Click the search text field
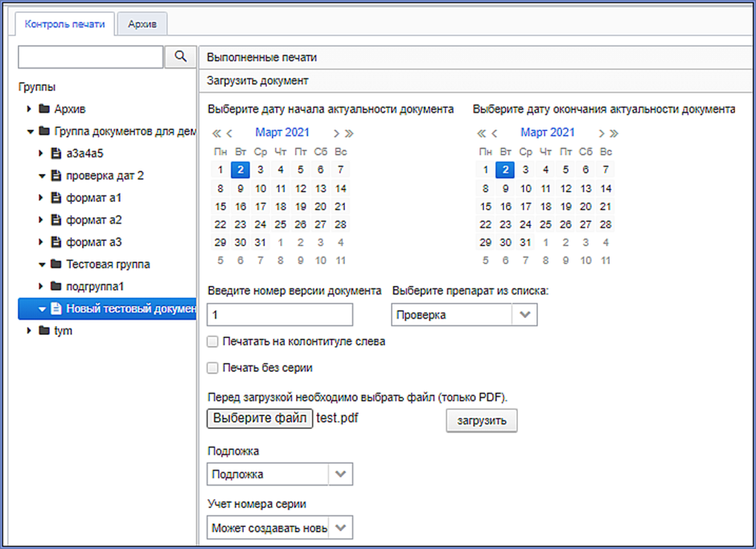This screenshot has width=756, height=549. click(x=91, y=57)
